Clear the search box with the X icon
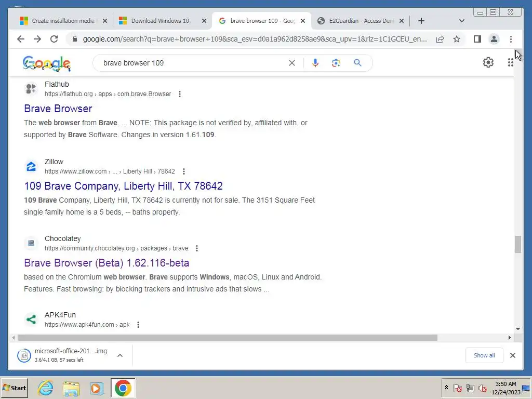532x399 pixels. pyautogui.click(x=292, y=63)
